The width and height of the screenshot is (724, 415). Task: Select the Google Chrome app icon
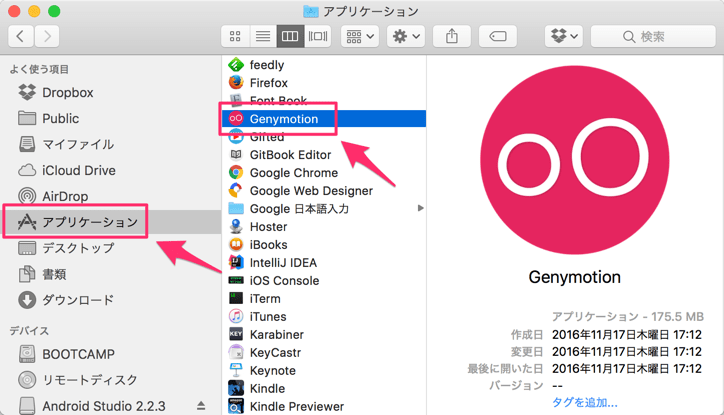[x=236, y=173]
